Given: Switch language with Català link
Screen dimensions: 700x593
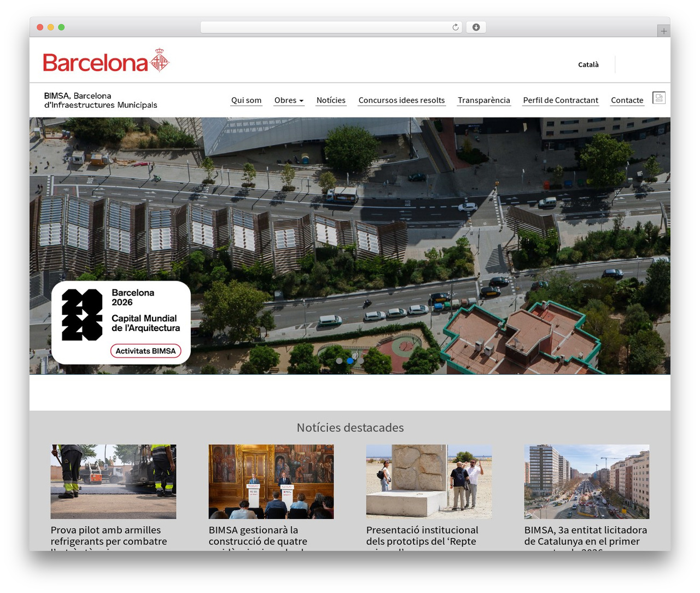Looking at the screenshot, I should (x=588, y=65).
